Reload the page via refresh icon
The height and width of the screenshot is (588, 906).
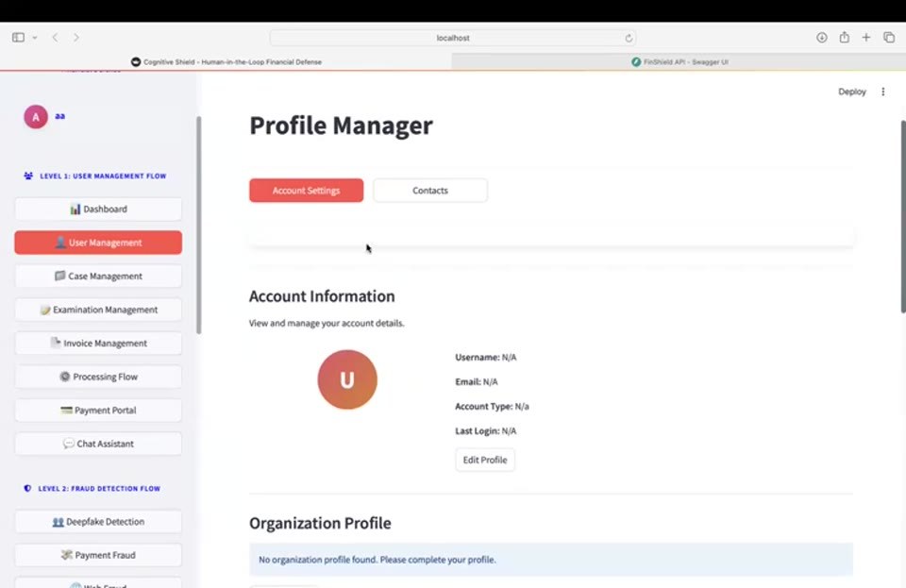[x=629, y=38]
